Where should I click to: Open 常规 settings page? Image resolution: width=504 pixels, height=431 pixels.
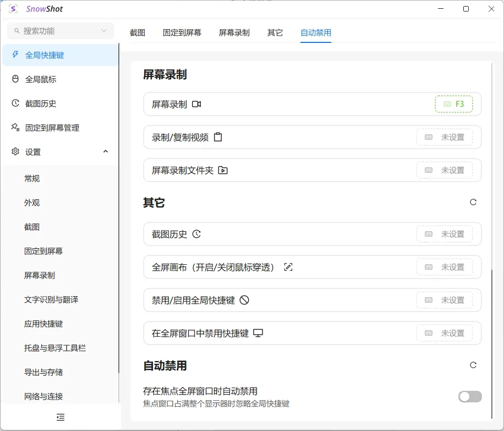point(61,178)
